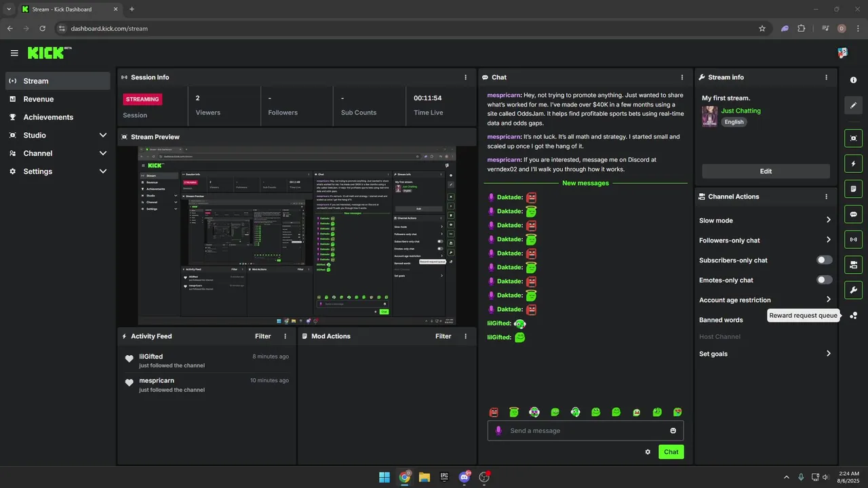Click the pencil edit icon in right rail

coord(853,106)
